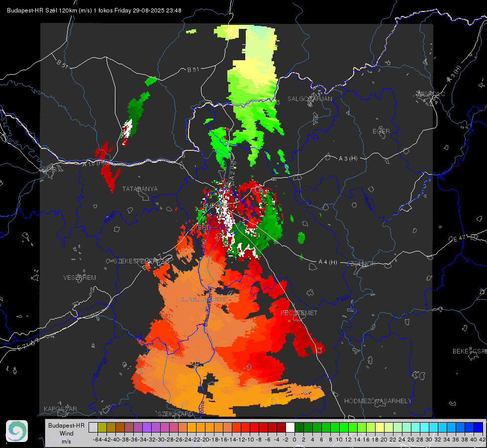Click the EGER city label
487x448 pixels.
click(381, 131)
